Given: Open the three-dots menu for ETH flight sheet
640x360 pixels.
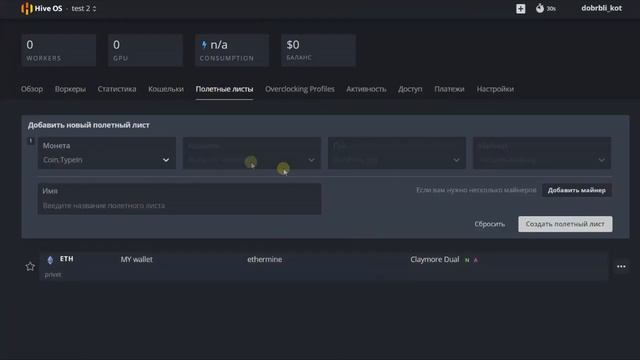Looking at the screenshot, I should tap(621, 267).
